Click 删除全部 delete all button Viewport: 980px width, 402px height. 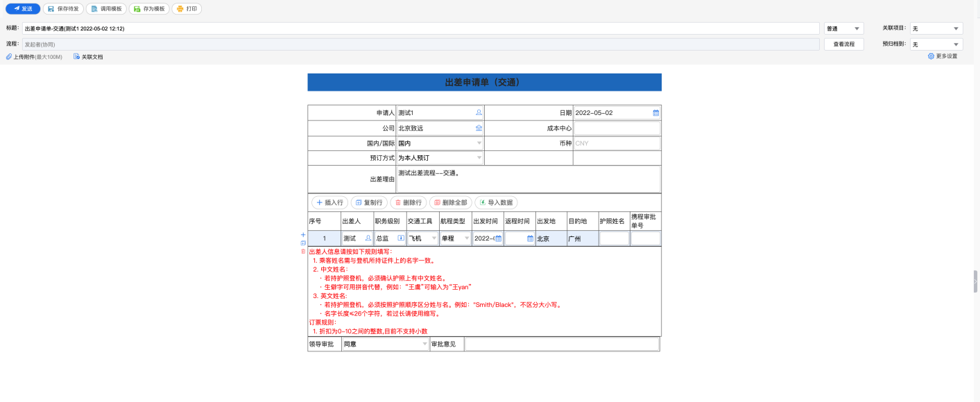pyautogui.click(x=451, y=202)
